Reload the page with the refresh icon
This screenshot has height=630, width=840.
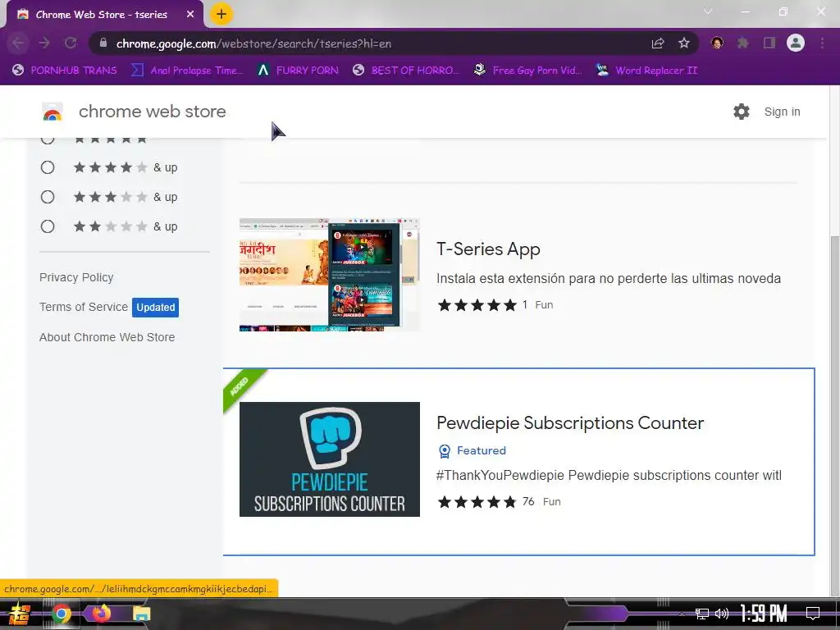(x=71, y=43)
